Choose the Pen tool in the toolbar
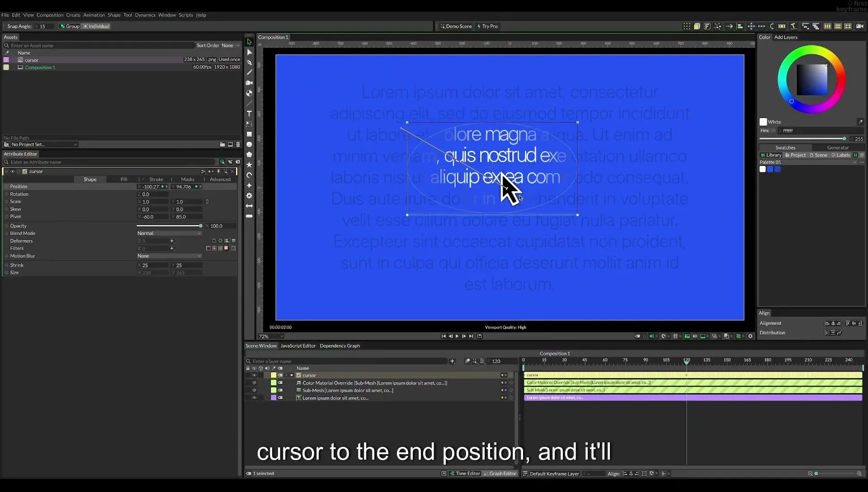This screenshot has height=492, width=868. pos(249,62)
